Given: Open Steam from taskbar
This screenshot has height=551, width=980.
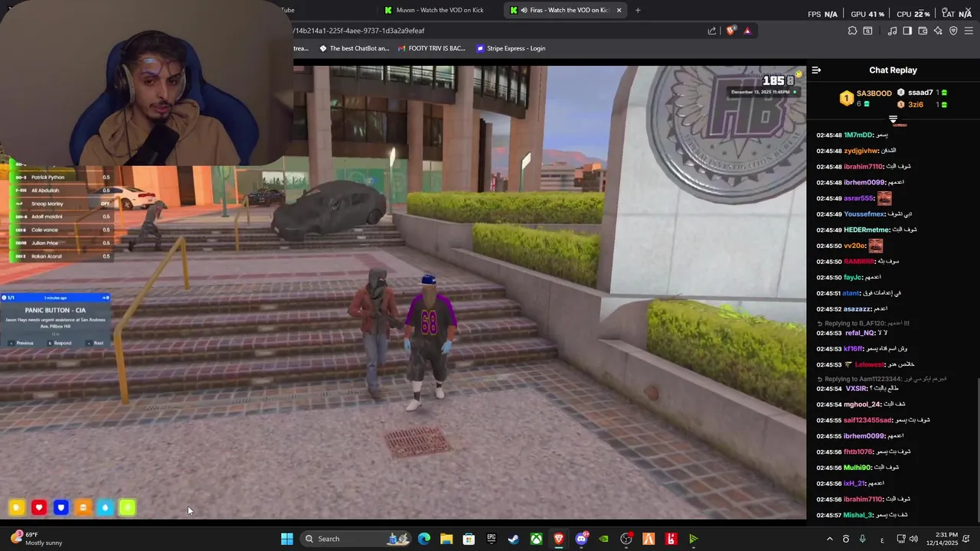Looking at the screenshot, I should tap(514, 539).
